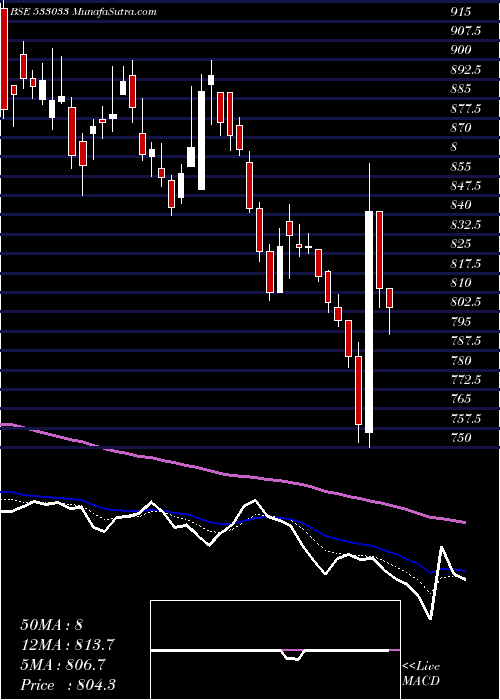The image size is (500, 700).
Task: Select the 817.5 price axis label
Action: [466, 264]
